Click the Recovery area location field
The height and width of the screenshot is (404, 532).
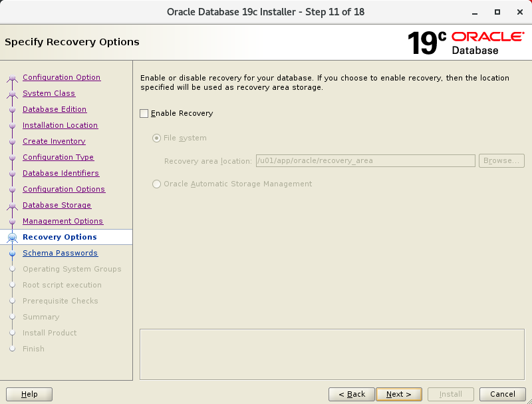coord(365,160)
